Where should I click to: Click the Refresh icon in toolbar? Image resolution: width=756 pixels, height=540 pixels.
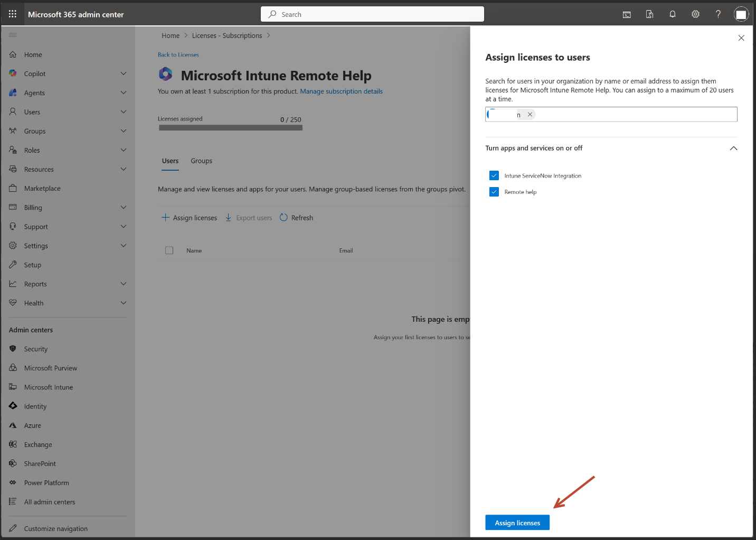point(283,218)
